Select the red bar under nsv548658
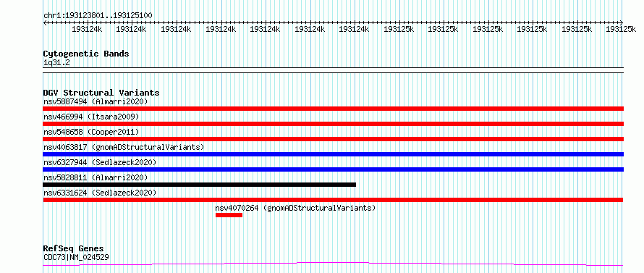Screen dimensions: 644x273 [x=334, y=139]
